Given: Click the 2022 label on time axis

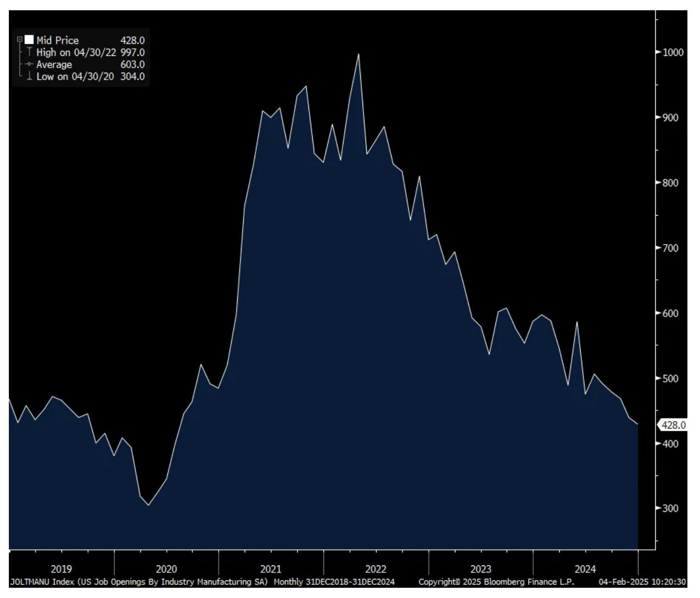Looking at the screenshot, I should point(376,569).
